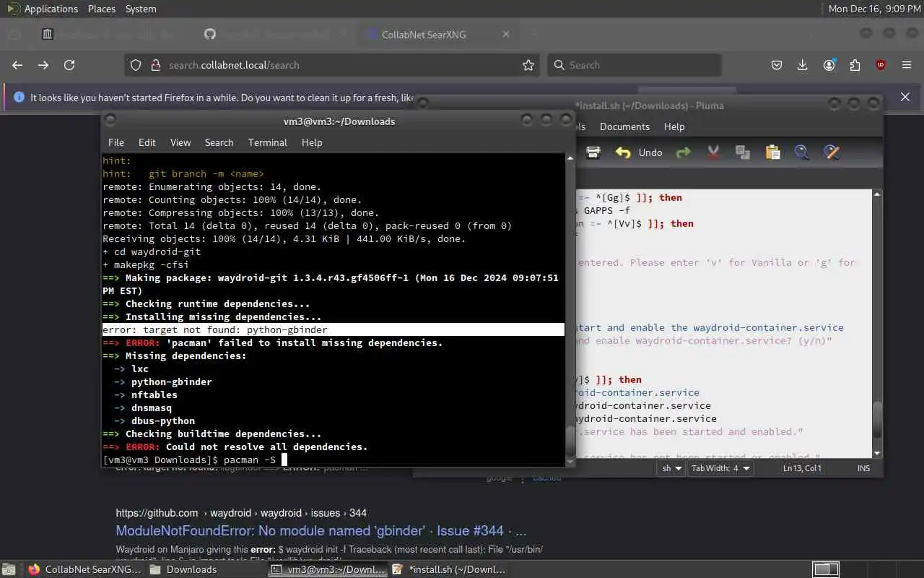The image size is (924, 578).
Task: Open Pluma Documents menu
Action: pos(624,126)
